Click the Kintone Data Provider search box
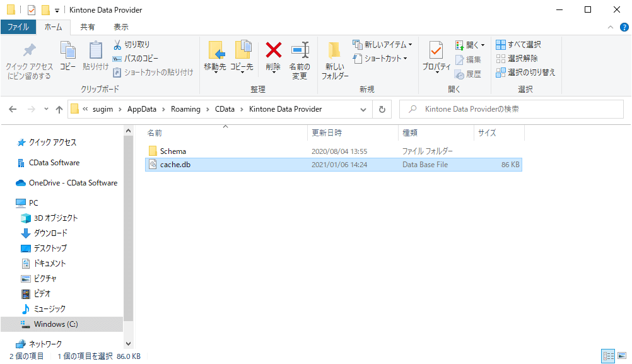632x364 pixels. 512,109
